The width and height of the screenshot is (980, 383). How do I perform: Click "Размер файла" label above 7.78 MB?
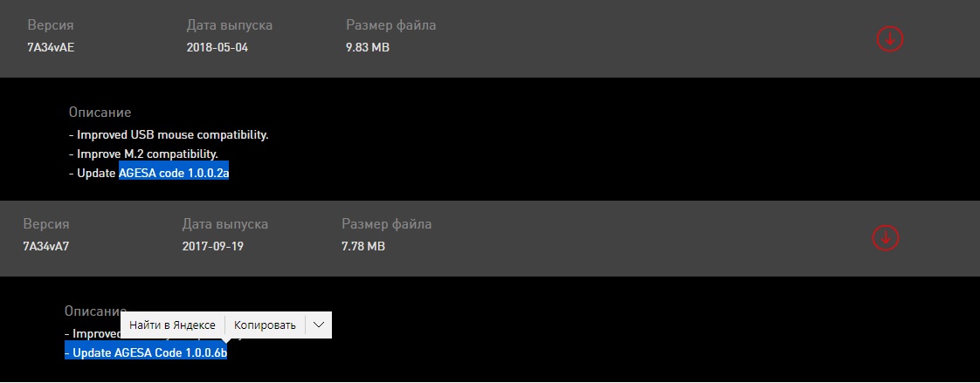point(387,224)
